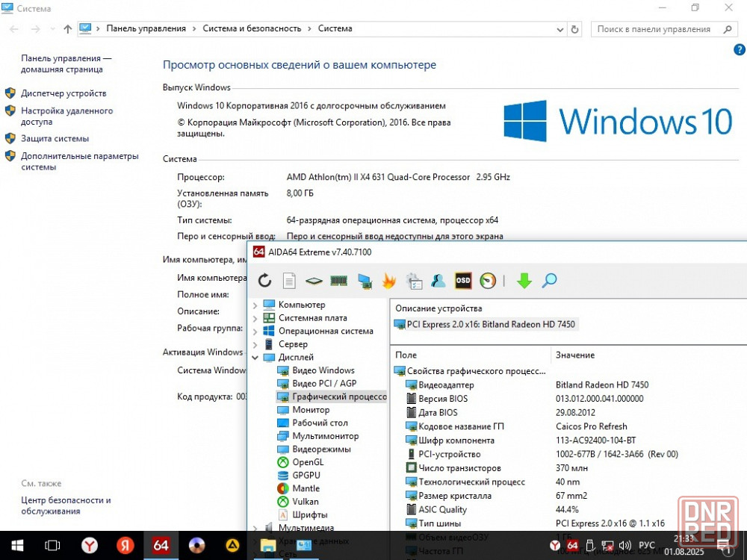
Task: Open the help question mark icon
Action: point(740,49)
